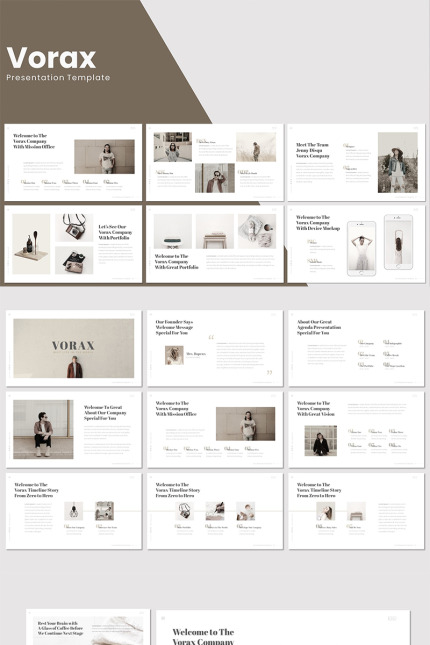Click the left phone mockup with woman in white
The image size is (430, 645).
coord(361,248)
